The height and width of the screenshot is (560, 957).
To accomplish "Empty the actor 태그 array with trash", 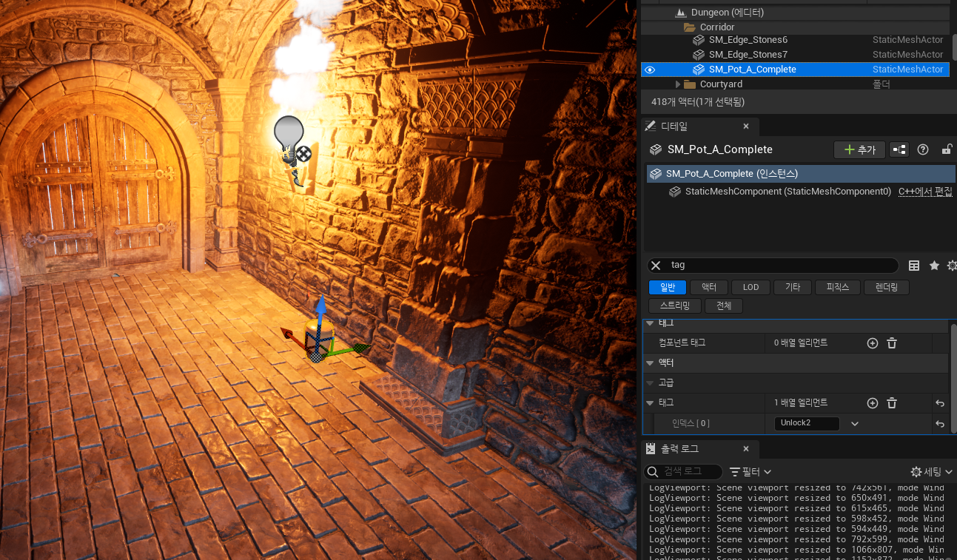I will point(892,403).
